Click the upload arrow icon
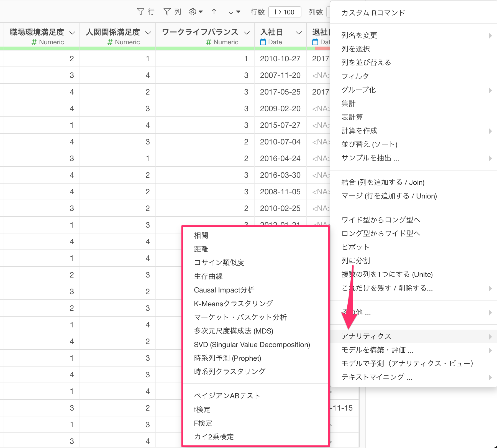This screenshot has width=497, height=448. click(x=214, y=12)
